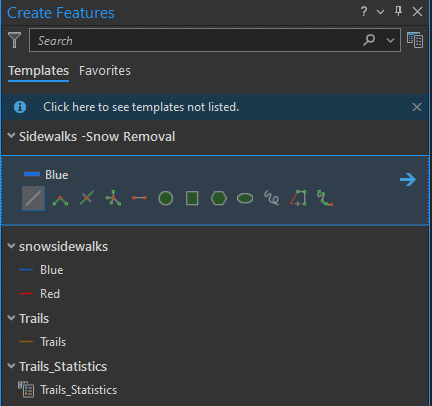Screen dimensions: 432x406
Task: Choose the Regular Polygon tool
Action: (x=219, y=198)
